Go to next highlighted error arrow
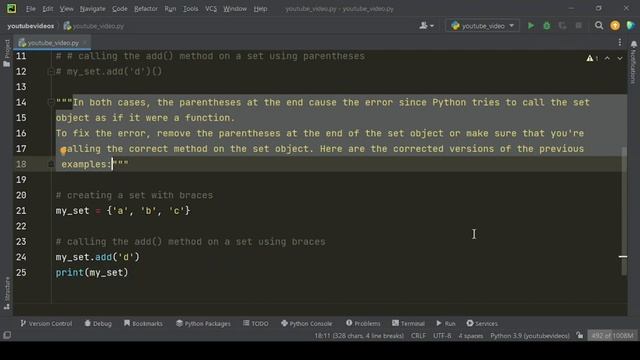Screen dimensions: 640x360 (620, 58)
